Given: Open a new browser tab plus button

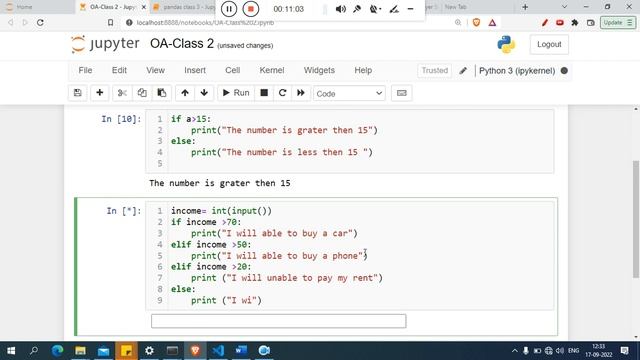Looking at the screenshot, I should pos(525,7).
